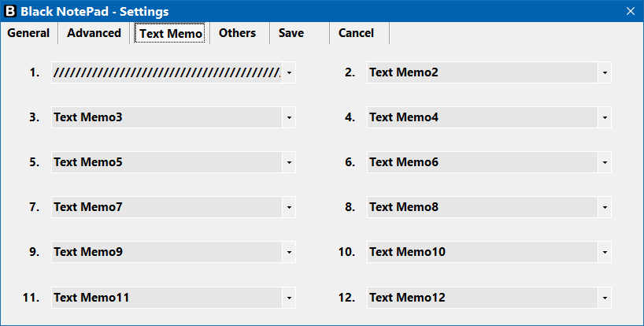Click into the slashes-filled memo 1 field
Viewport: 644px width, 326px height.
pos(167,72)
